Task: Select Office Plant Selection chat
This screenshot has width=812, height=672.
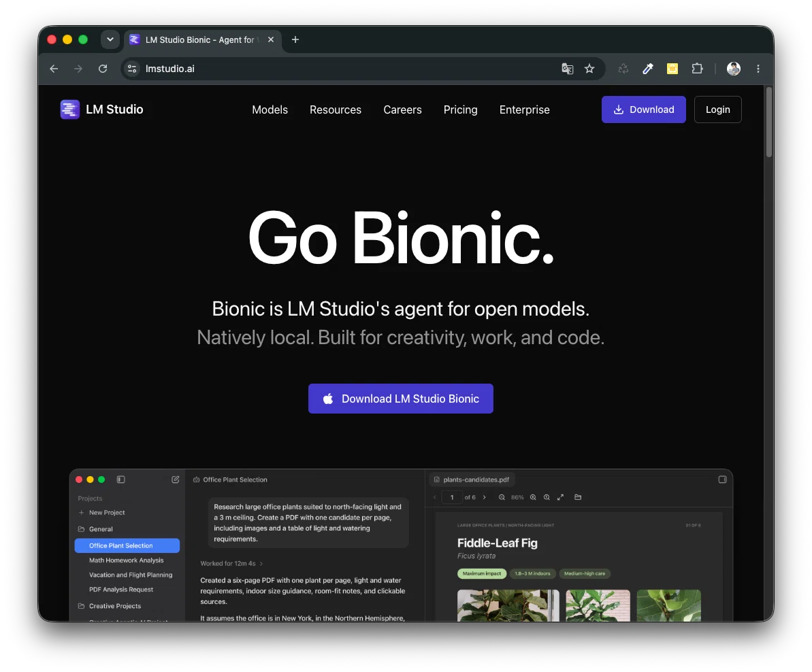Action: click(127, 545)
